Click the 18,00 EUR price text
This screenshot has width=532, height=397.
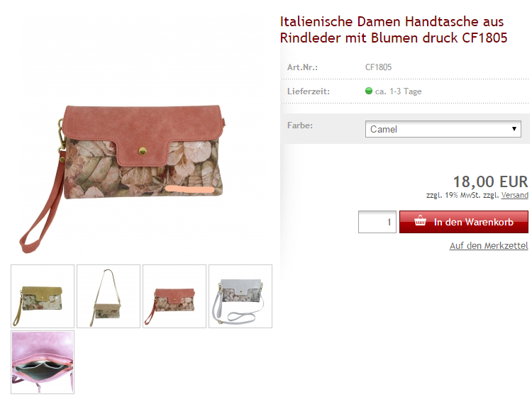coord(491,181)
